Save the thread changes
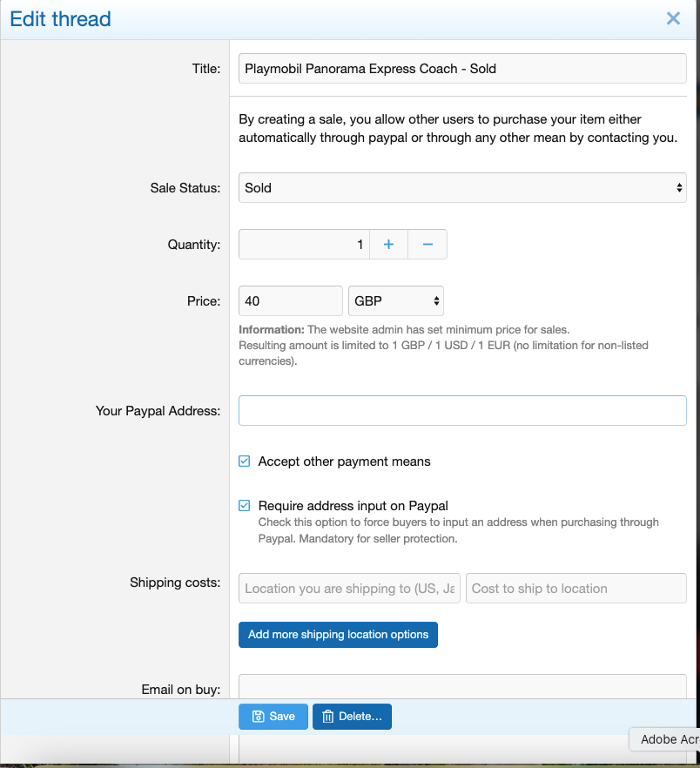The image size is (700, 768). [x=273, y=717]
